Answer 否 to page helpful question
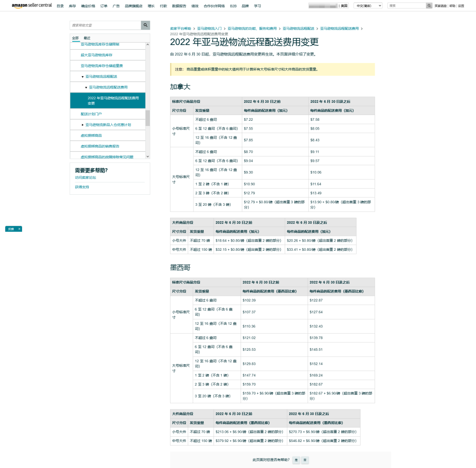This screenshot has height=468, width=476. click(305, 460)
